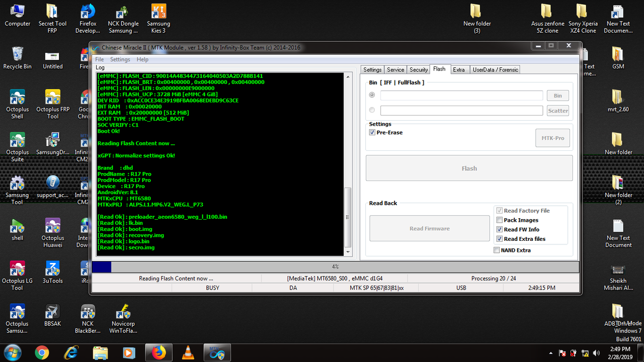The width and height of the screenshot is (644, 362).
Task: Open Chrome from the taskbar
Action: (x=42, y=353)
